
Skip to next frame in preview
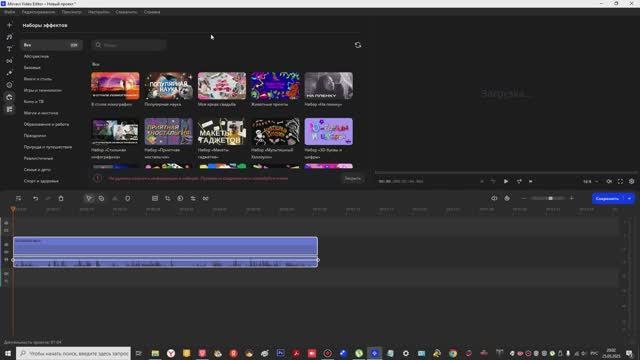(519, 181)
